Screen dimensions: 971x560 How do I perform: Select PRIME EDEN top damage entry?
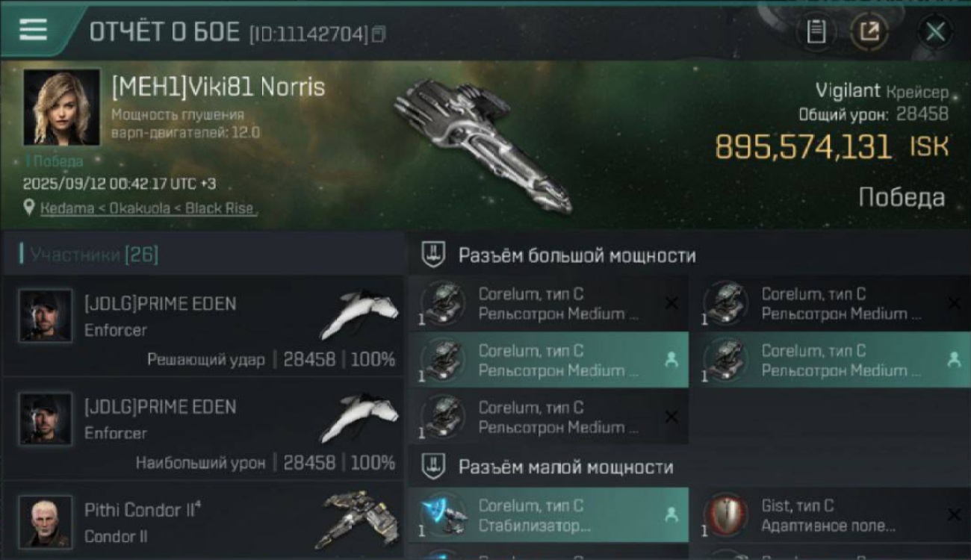point(203,429)
